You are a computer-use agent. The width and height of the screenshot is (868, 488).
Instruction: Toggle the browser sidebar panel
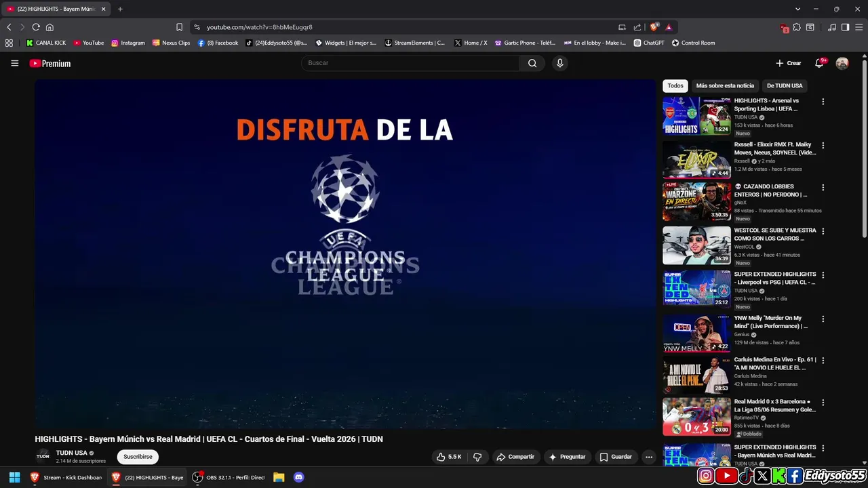tap(845, 27)
